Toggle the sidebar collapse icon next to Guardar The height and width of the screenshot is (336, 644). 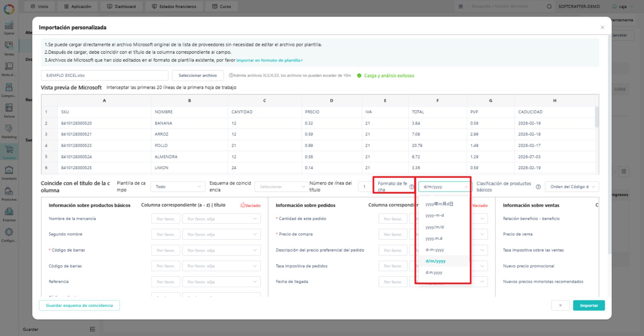92,329
